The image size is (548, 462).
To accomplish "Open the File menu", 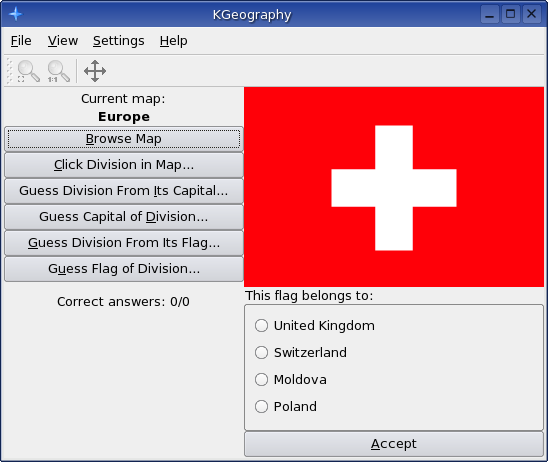I will [x=21, y=41].
